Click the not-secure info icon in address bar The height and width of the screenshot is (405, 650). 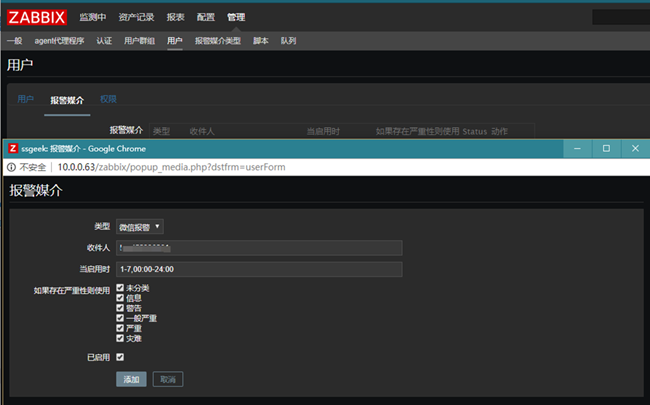point(11,167)
